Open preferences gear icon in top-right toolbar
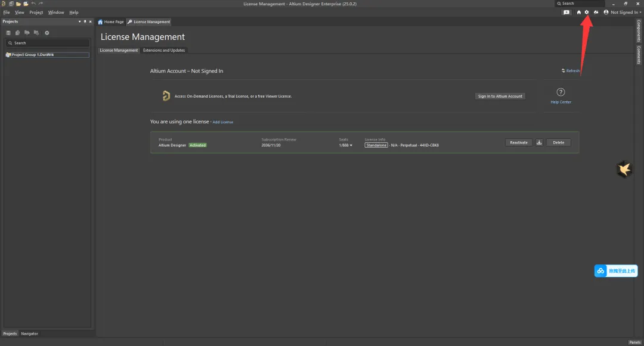The image size is (644, 346). coord(587,13)
